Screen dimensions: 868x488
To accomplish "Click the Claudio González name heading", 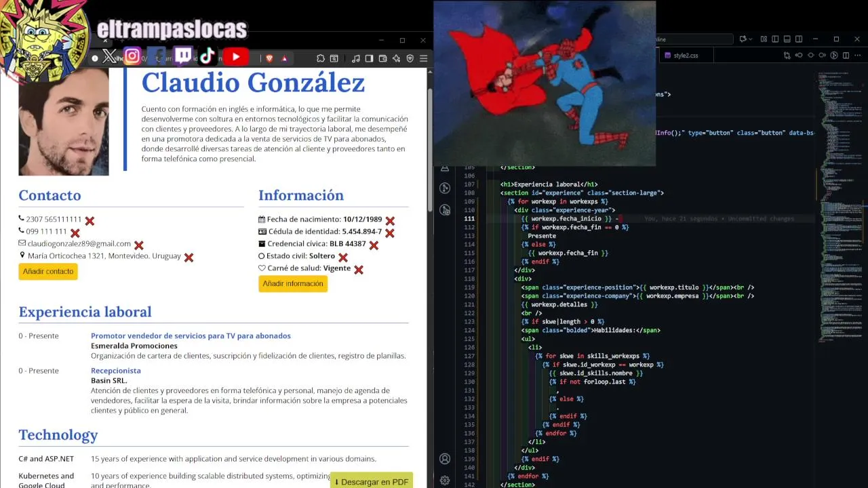I will pyautogui.click(x=253, y=83).
